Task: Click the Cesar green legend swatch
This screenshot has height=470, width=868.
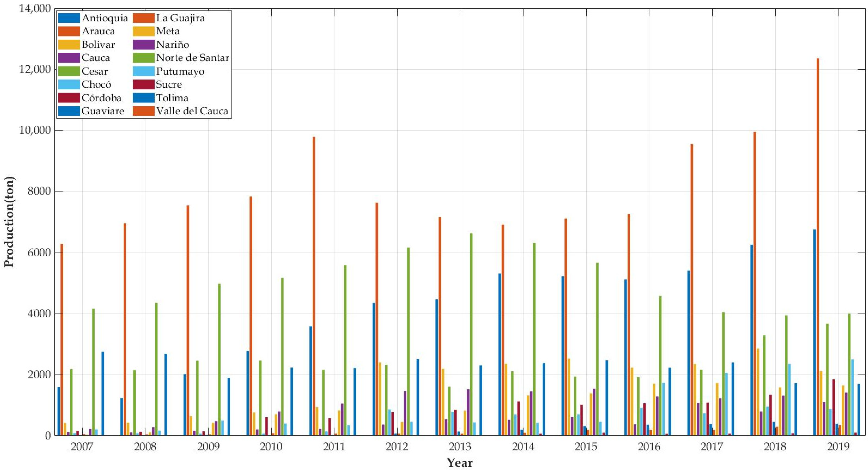Action: point(69,71)
